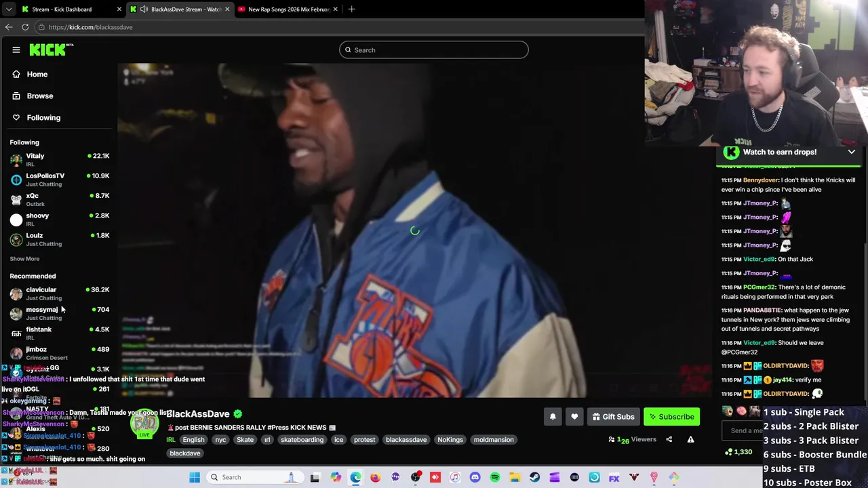This screenshot has height=488, width=868.
Task: Open the Kick hamburger sidebar menu
Action: pyautogui.click(x=16, y=49)
